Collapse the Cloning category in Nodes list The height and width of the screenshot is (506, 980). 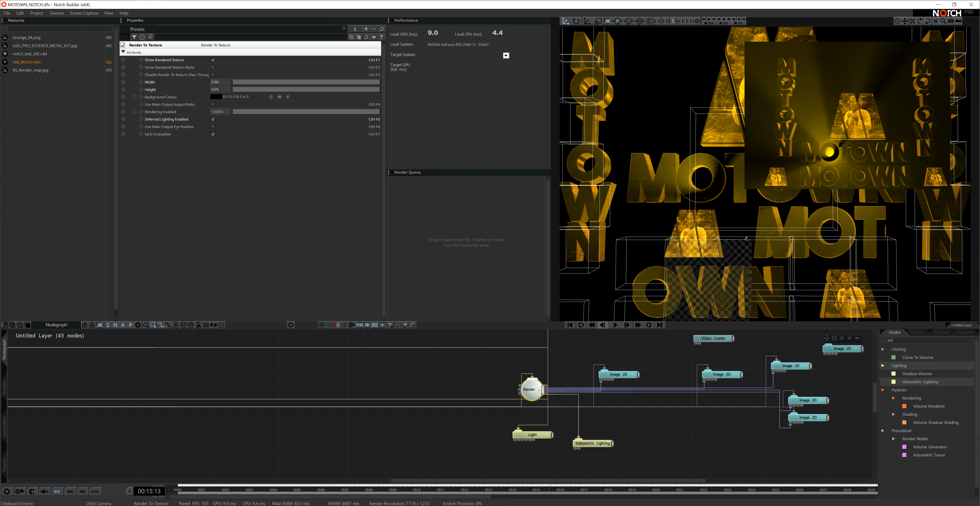[883, 349]
